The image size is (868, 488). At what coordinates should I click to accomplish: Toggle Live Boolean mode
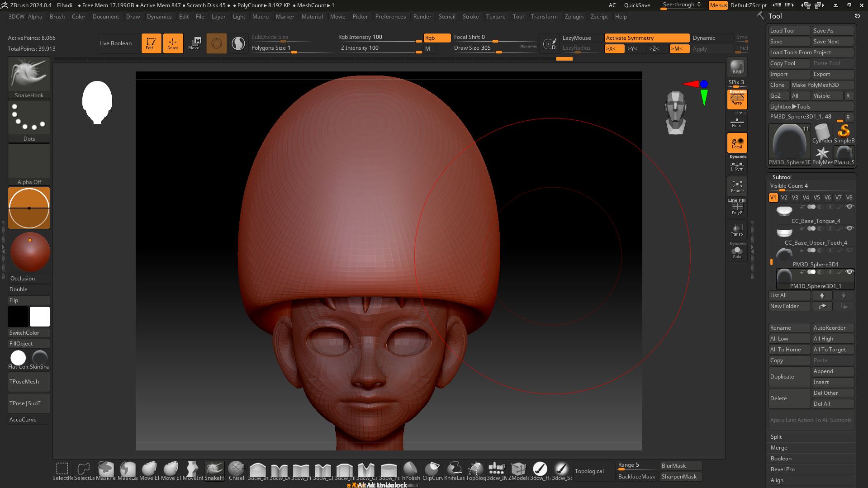click(x=119, y=43)
